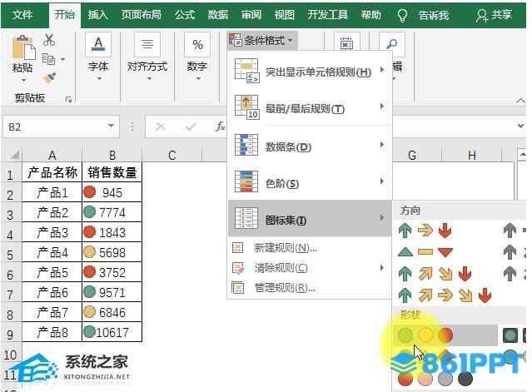Open 色阶 submenu
The image size is (532, 392).
pos(310,182)
